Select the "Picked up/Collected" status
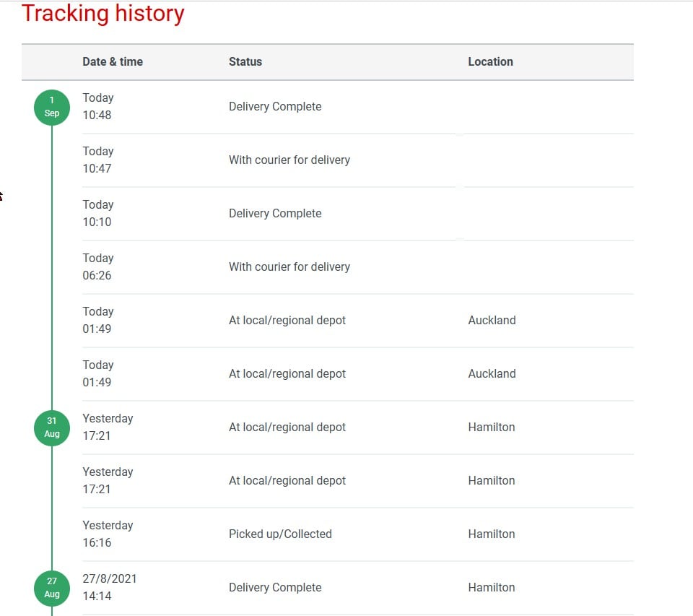This screenshot has height=616, width=693. [280, 534]
